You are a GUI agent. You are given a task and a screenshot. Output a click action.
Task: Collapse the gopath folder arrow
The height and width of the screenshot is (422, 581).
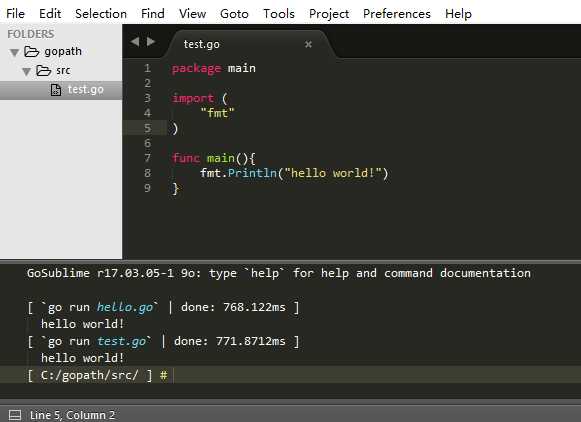tap(14, 52)
